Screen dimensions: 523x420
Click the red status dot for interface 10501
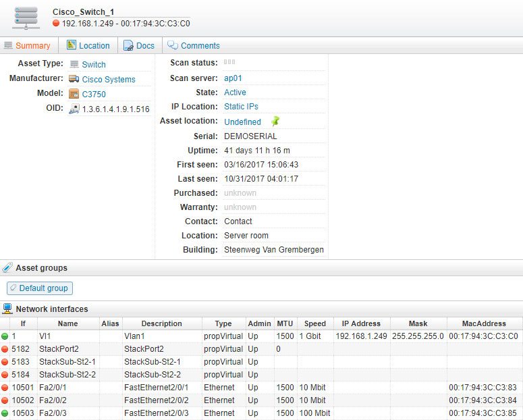coord(5,388)
